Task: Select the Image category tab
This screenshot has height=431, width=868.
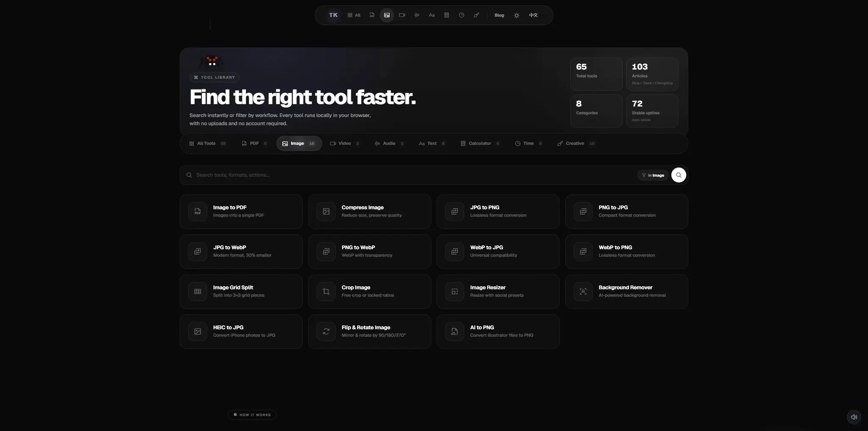Action: point(299,143)
